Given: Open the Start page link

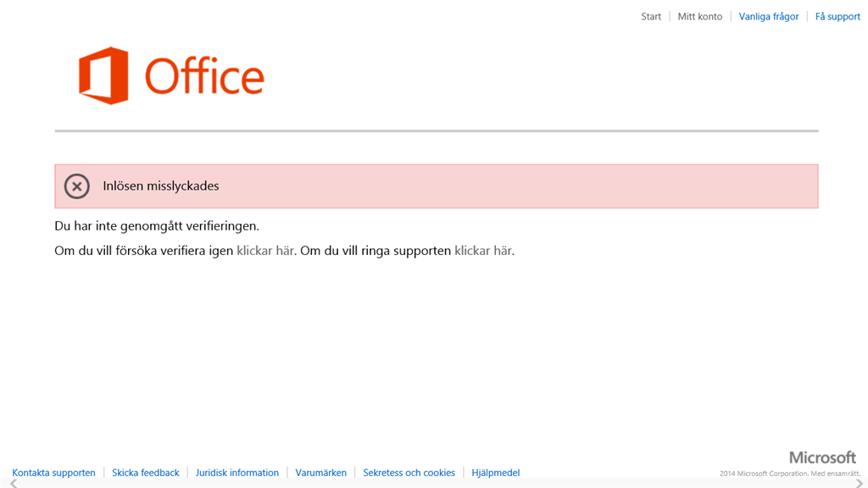Looking at the screenshot, I should 651,17.
